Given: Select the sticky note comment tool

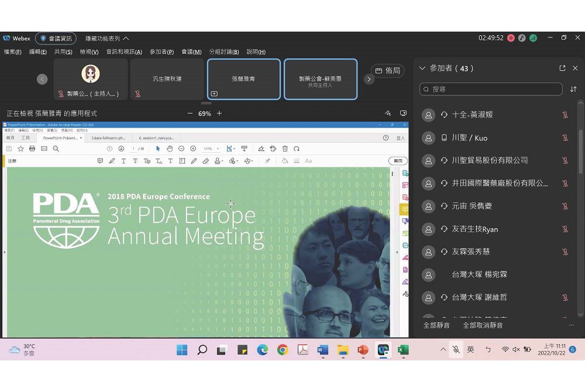Looking at the screenshot, I should click(100, 161).
